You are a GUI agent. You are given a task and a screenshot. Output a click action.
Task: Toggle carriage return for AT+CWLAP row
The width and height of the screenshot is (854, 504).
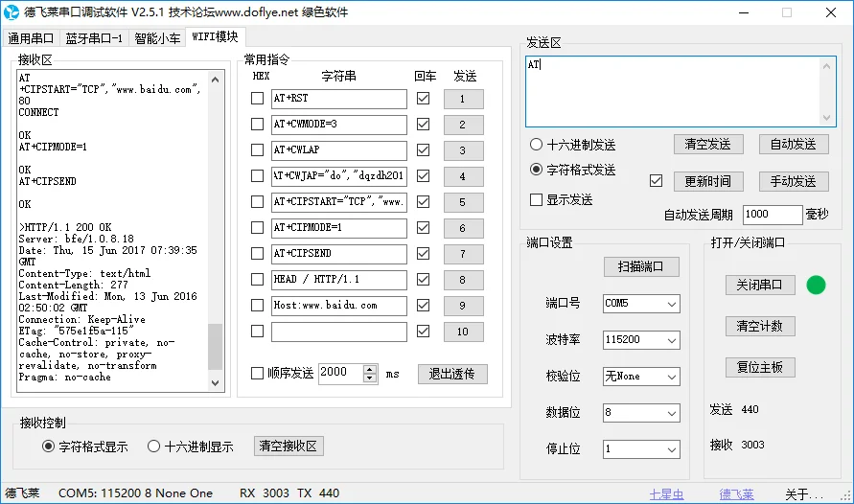(x=423, y=149)
